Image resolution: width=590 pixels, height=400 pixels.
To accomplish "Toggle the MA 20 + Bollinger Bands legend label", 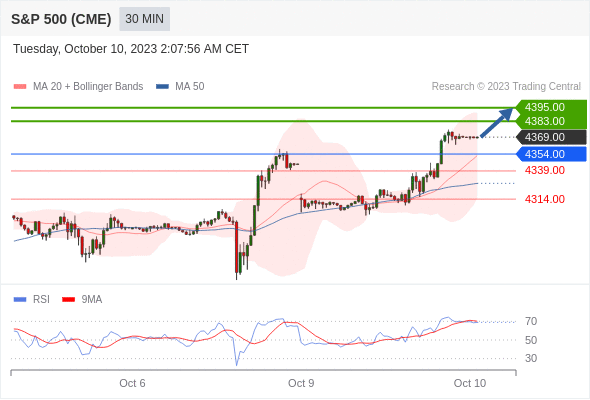I will pos(88,87).
